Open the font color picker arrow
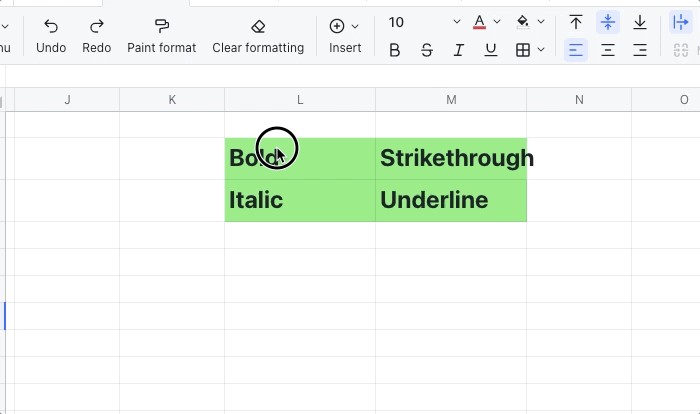 (x=497, y=22)
